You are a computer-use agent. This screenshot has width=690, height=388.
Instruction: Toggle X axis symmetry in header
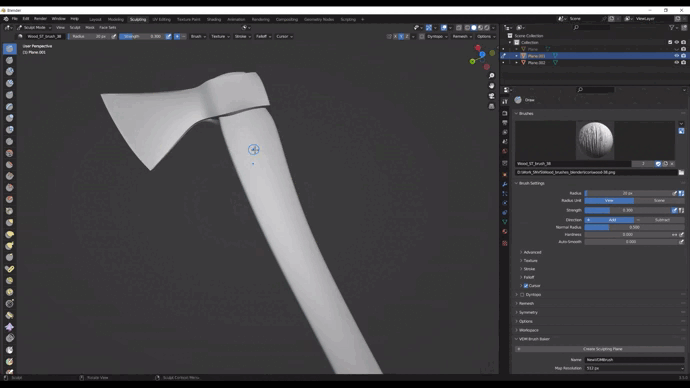[395, 37]
